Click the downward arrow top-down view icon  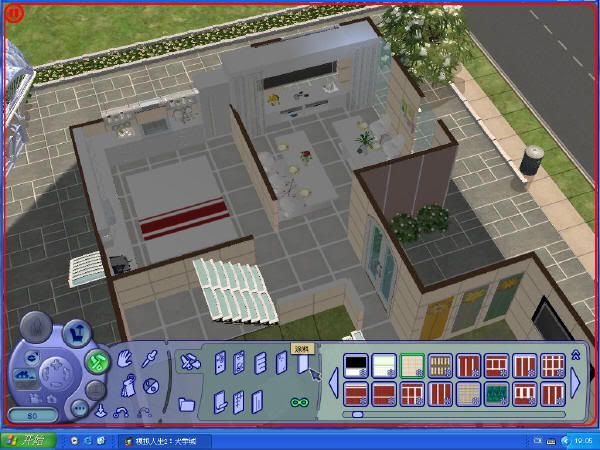(101, 411)
